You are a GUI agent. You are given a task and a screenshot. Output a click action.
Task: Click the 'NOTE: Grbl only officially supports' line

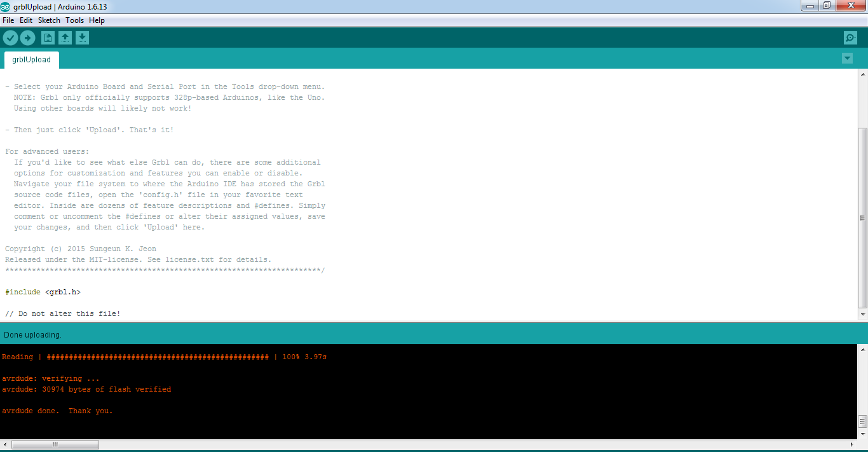tap(170, 97)
